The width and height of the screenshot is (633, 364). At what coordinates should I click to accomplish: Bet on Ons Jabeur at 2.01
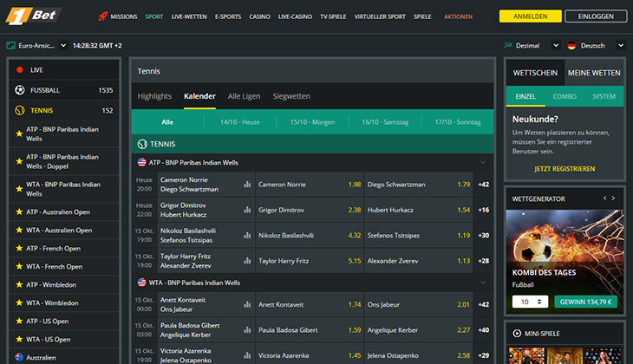coord(418,304)
